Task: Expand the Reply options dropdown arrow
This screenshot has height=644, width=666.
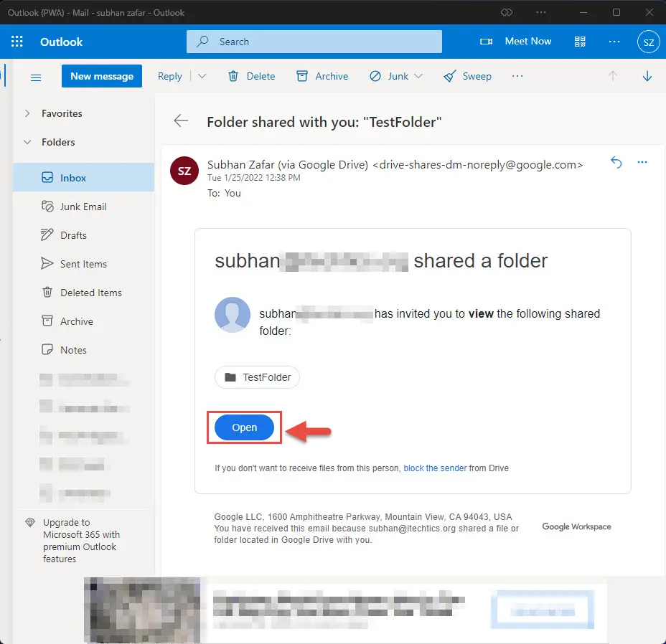Action: (202, 76)
